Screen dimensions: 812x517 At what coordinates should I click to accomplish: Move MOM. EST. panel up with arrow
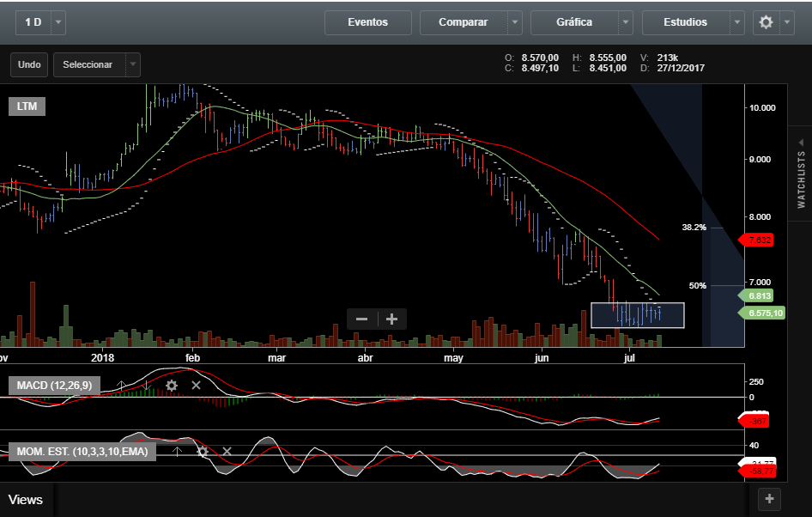(x=177, y=451)
